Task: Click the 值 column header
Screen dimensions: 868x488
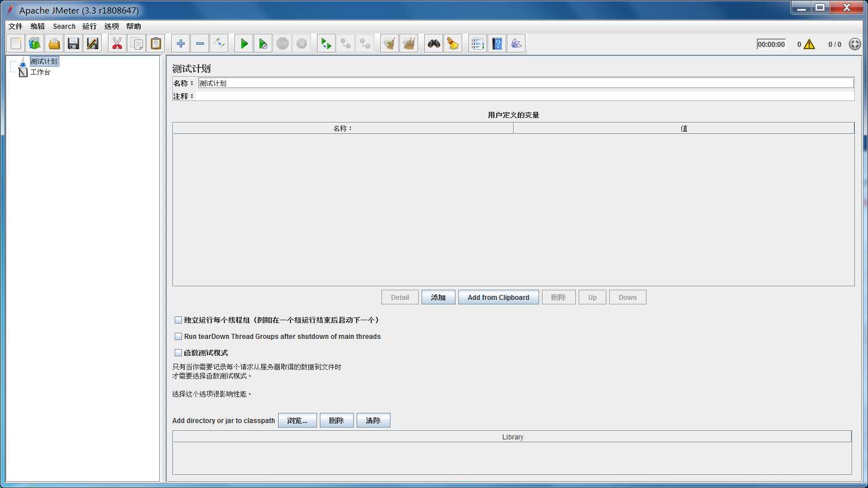Action: click(684, 128)
